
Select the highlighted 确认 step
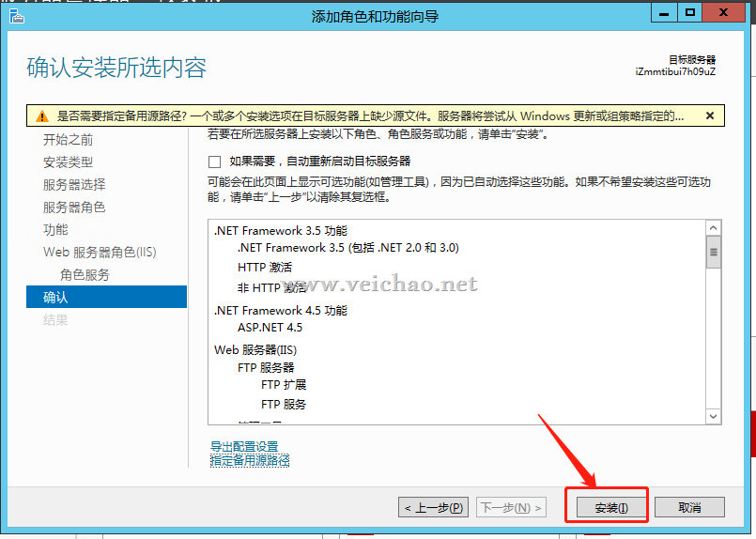[106, 297]
